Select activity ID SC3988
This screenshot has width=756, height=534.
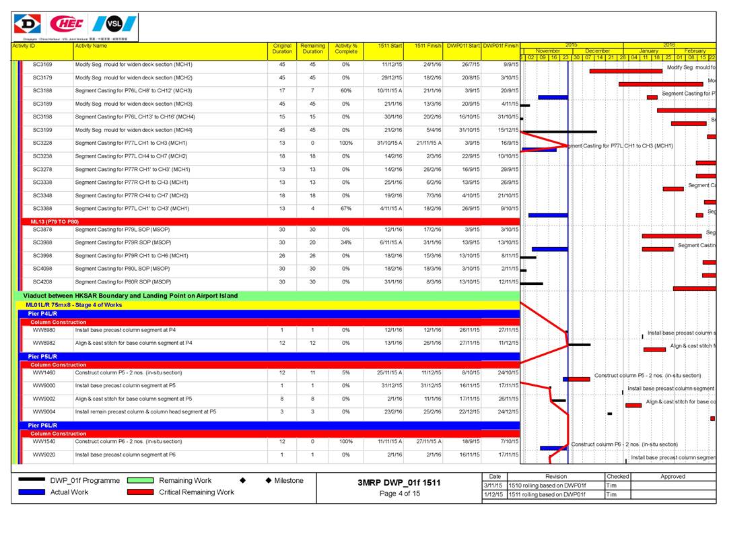[x=42, y=242]
